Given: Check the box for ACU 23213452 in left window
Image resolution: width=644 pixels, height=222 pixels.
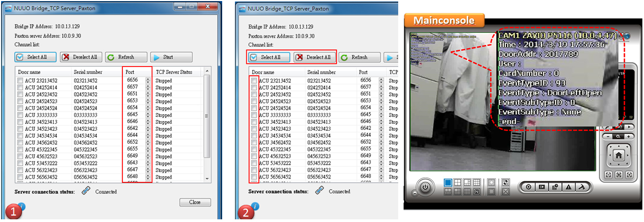Looking at the screenshot, I should coord(20,80).
